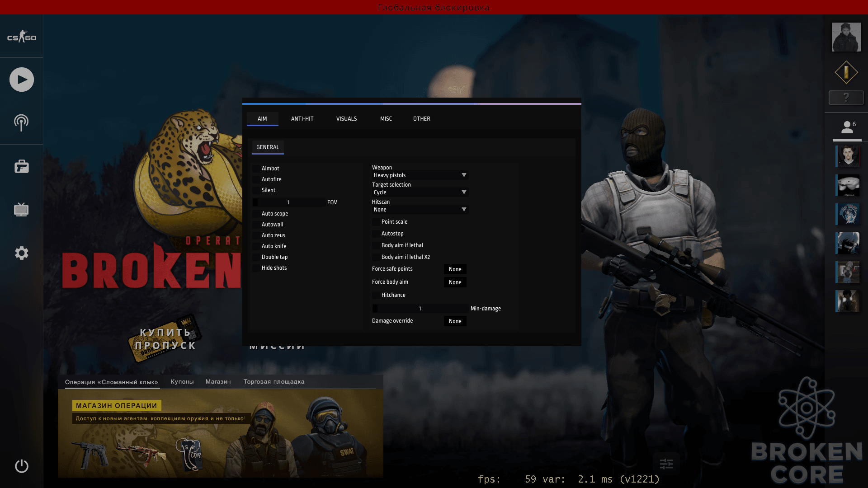Enable the Aimbot checkbox
The width and height of the screenshot is (868, 488).
(x=256, y=169)
